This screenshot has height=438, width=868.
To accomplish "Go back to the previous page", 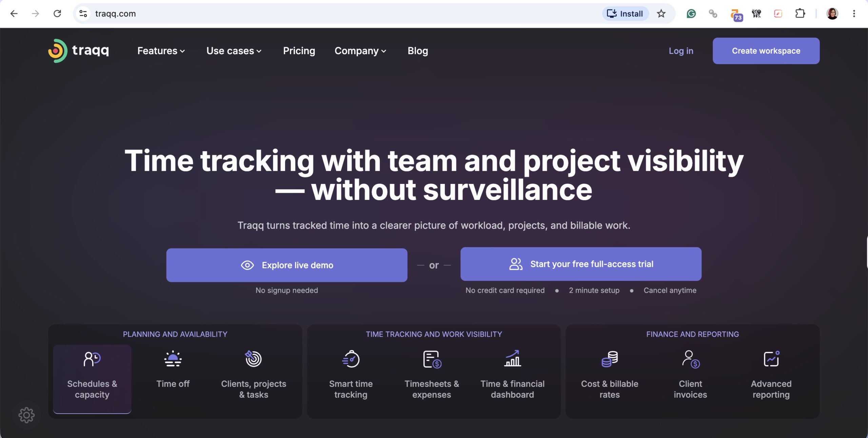I will tap(14, 14).
